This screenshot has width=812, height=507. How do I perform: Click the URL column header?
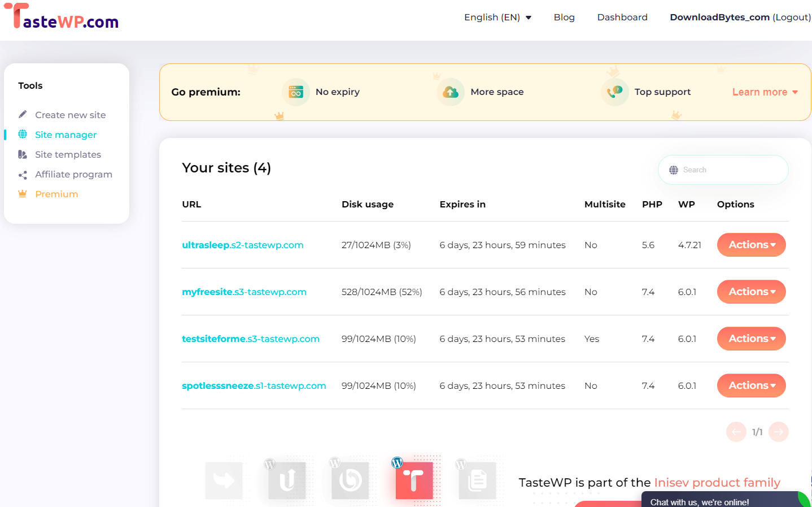click(x=191, y=205)
